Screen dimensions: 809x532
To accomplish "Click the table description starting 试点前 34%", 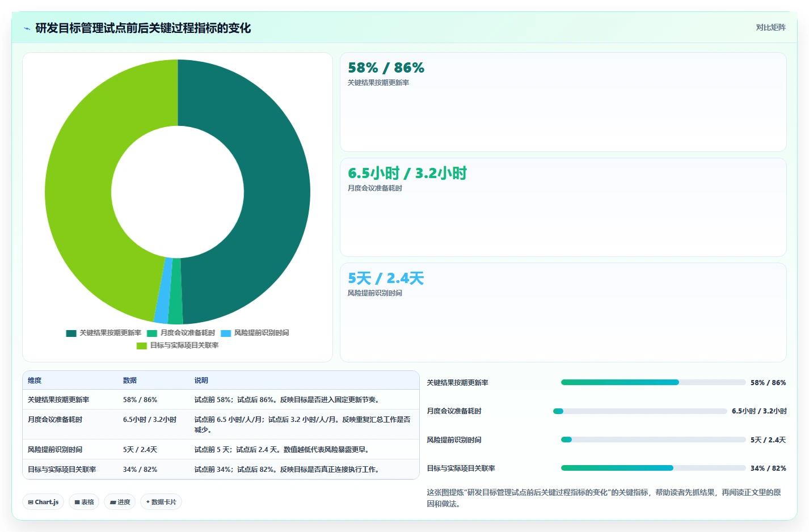I will click(287, 470).
